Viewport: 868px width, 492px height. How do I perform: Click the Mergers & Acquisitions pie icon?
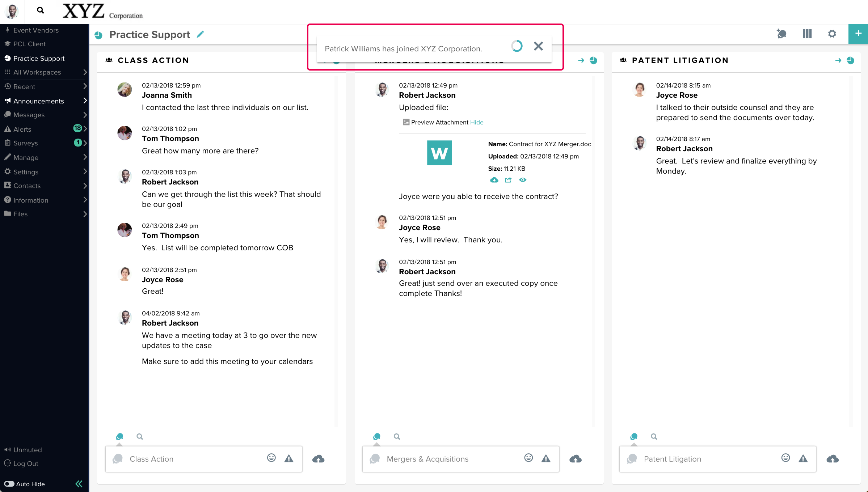(593, 60)
